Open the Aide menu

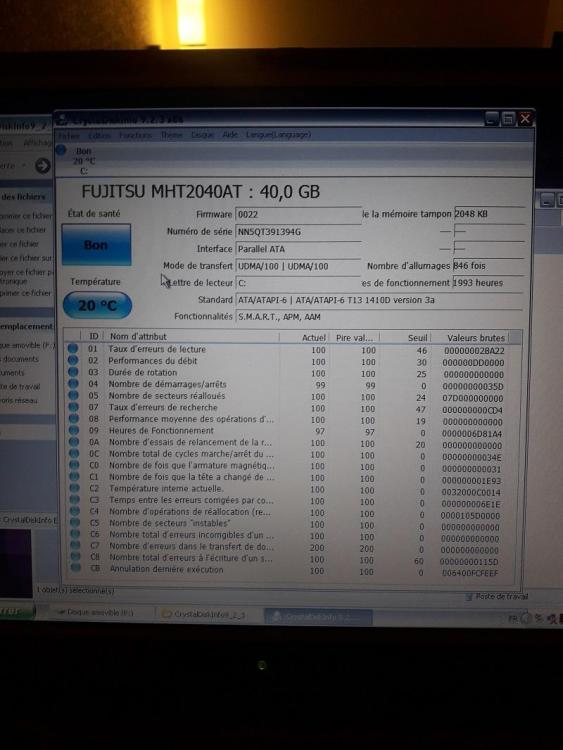(x=230, y=135)
